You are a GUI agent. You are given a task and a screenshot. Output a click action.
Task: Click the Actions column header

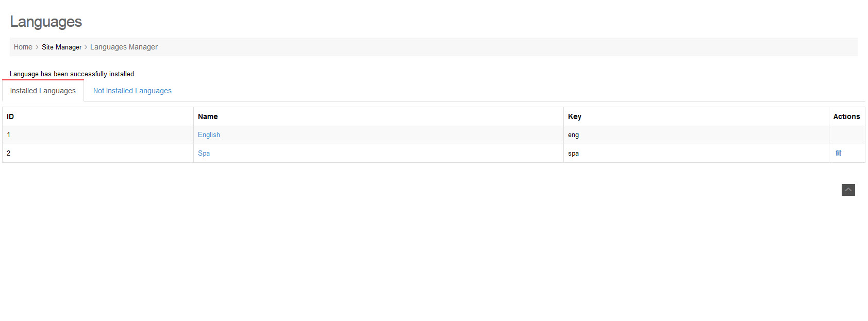coord(846,116)
